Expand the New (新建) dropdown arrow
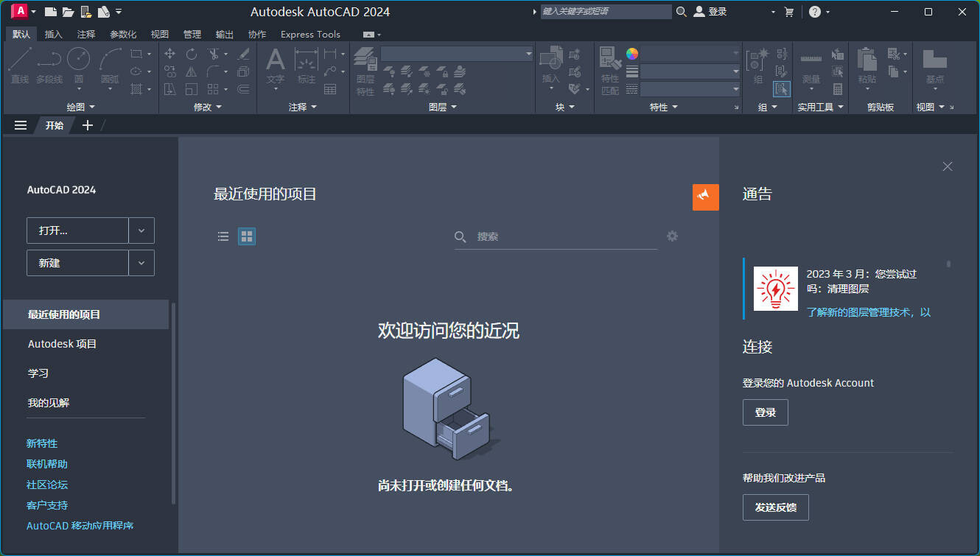This screenshot has width=980, height=556. [x=141, y=263]
